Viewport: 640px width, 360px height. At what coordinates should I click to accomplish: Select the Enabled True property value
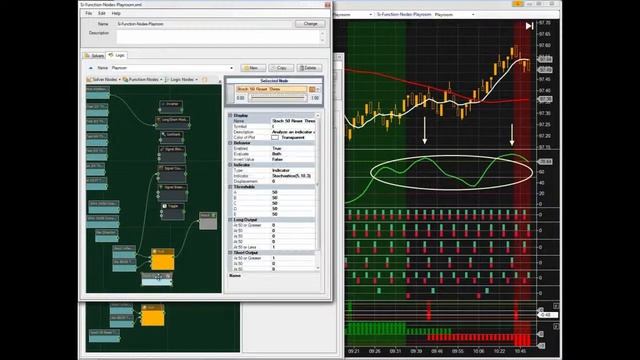point(293,149)
